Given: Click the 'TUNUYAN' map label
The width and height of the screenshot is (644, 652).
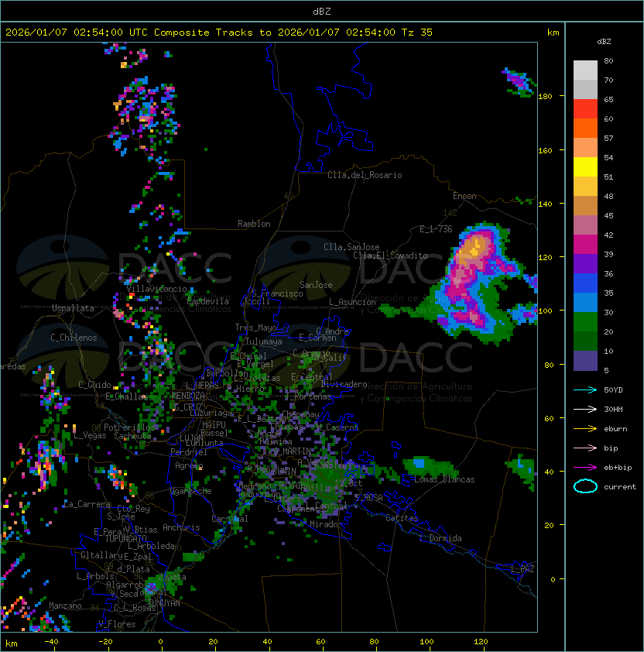Looking at the screenshot, I should click(x=164, y=603).
